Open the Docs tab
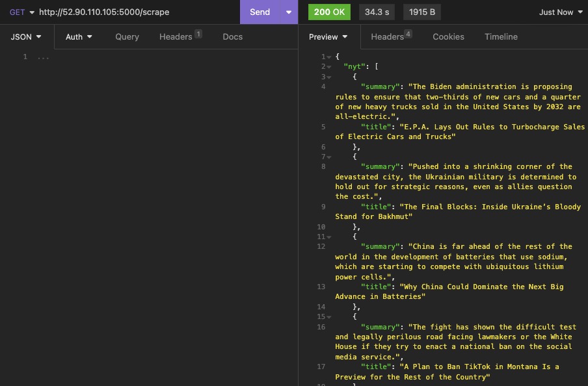This screenshot has height=386, width=588. point(232,37)
